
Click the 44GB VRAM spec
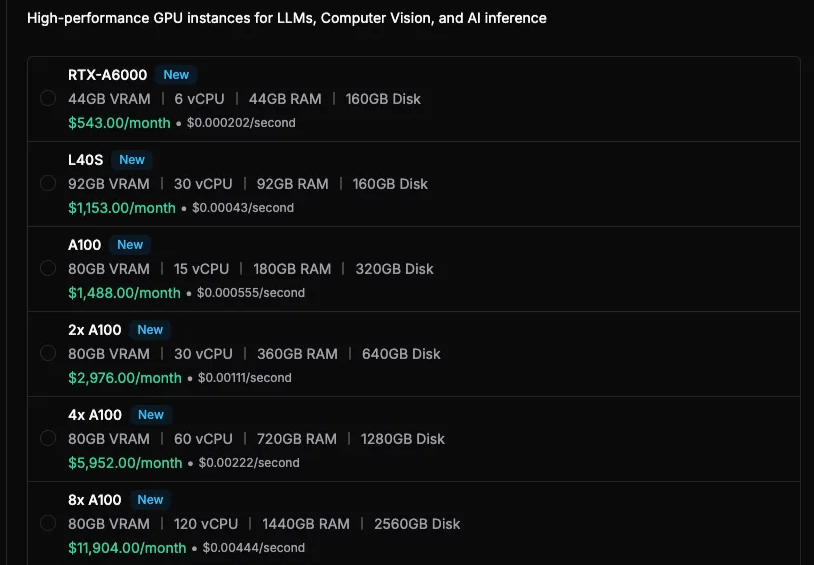point(109,99)
